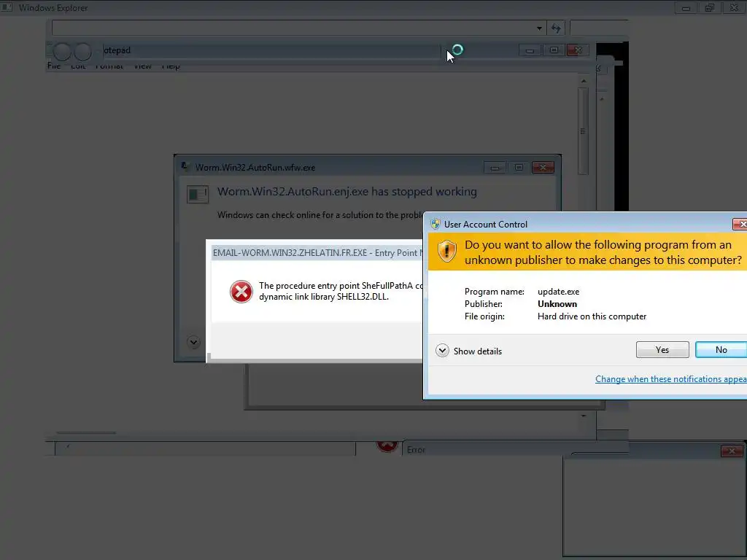Screen dimensions: 747x560
Task: Minimize the Notepad window
Action: click(530, 50)
